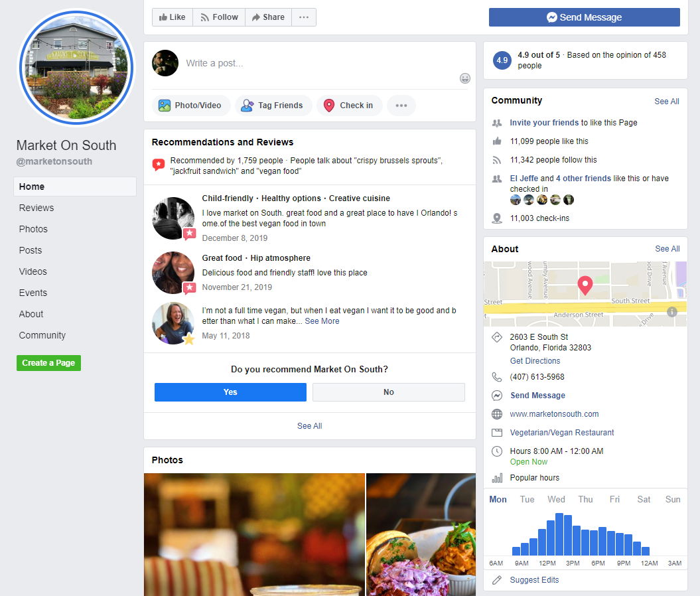This screenshot has width=700, height=596.
Task: Switch to the Reviews tab
Action: click(x=36, y=208)
